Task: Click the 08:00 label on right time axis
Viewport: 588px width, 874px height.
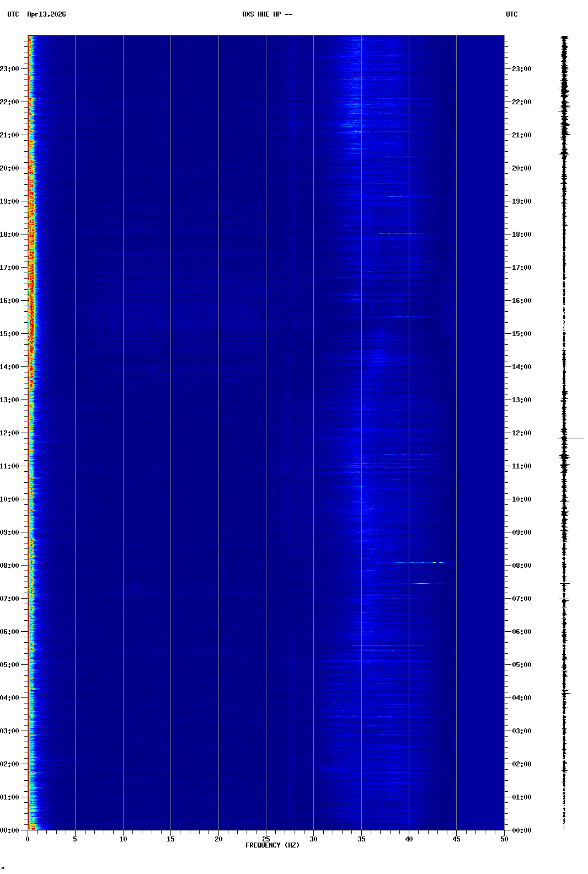Action: [521, 566]
